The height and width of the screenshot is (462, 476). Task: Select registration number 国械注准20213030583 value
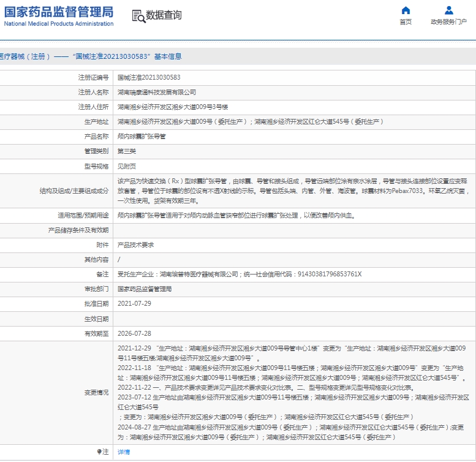149,77
